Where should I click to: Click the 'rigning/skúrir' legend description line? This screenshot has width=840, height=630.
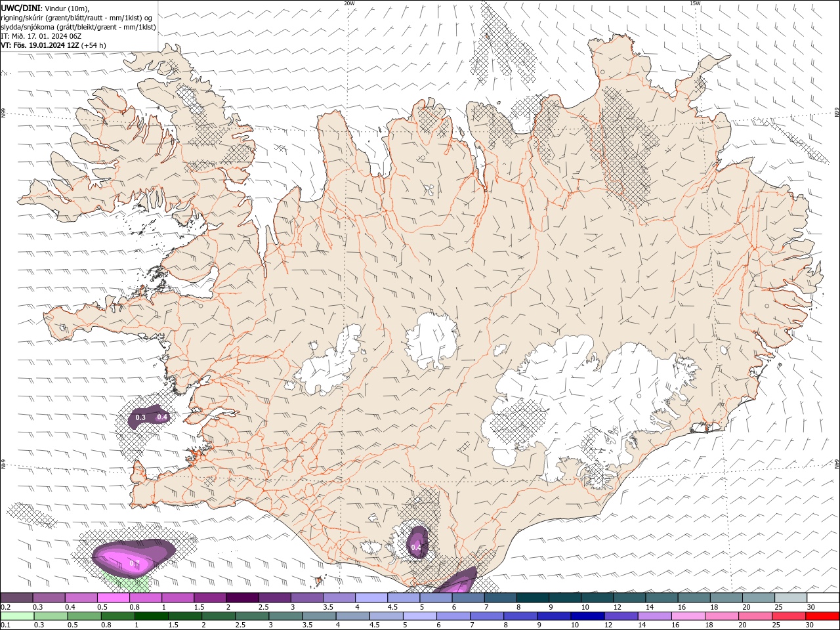tap(75, 18)
